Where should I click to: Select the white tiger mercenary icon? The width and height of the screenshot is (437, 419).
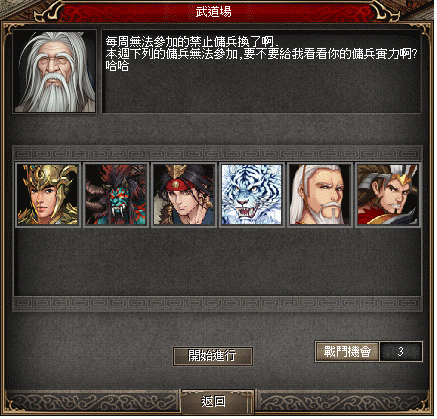click(252, 195)
